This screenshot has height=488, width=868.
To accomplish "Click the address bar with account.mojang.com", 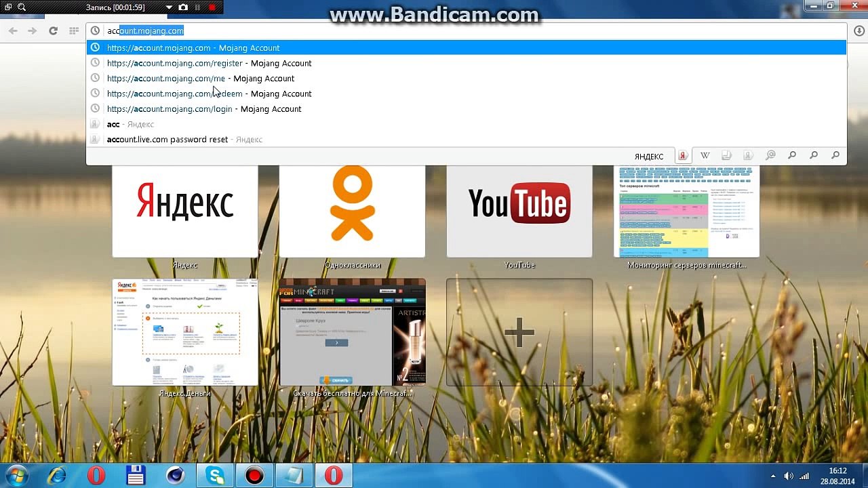I will pos(467,30).
